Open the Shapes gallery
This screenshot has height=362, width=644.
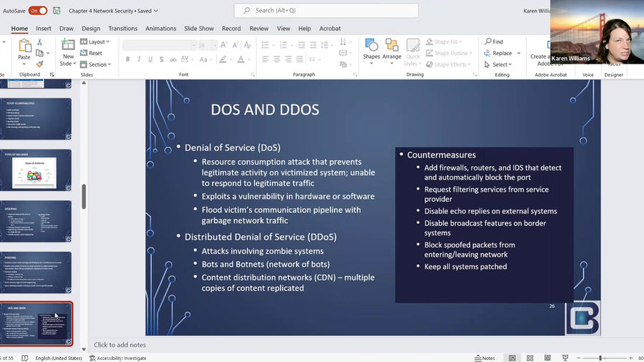pos(371,45)
